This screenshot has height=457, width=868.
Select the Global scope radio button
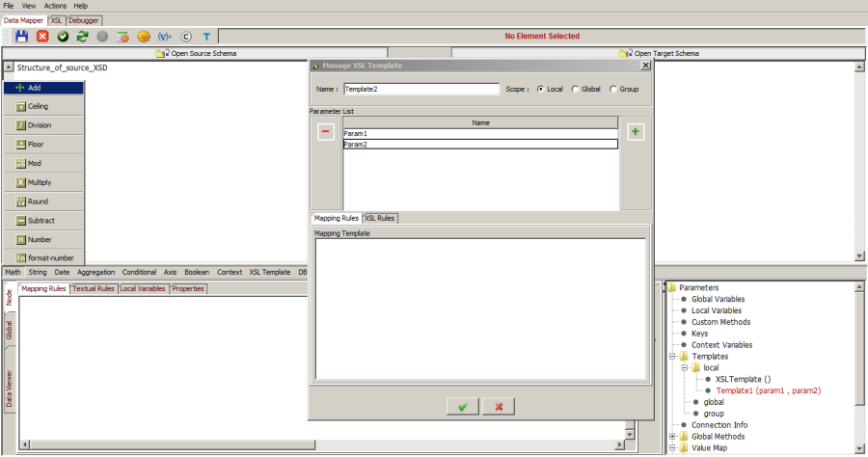[576, 89]
